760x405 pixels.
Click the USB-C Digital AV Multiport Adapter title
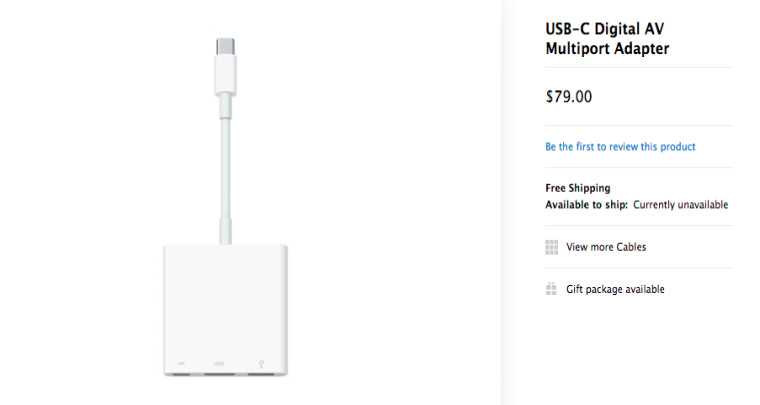point(607,39)
